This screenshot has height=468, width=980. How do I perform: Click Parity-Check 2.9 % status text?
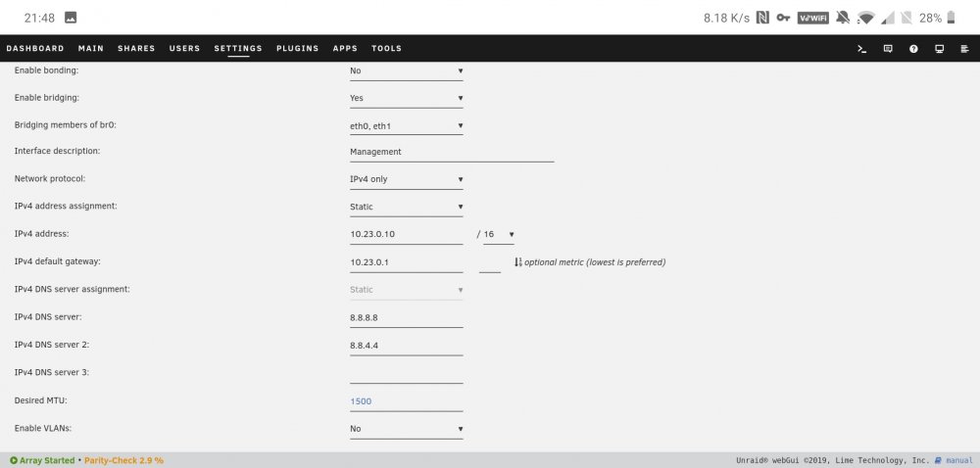click(x=123, y=460)
